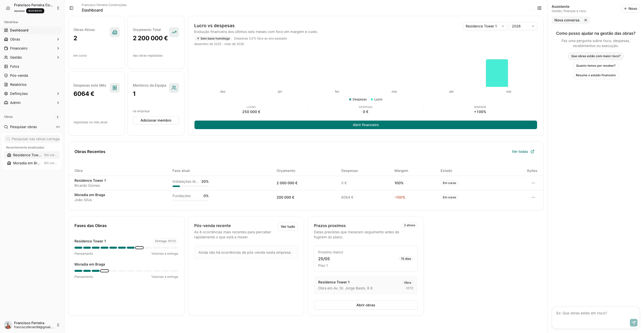Open Residence Tow... in recently updated list
Screen dimensions: 644x333
tap(32, 155)
